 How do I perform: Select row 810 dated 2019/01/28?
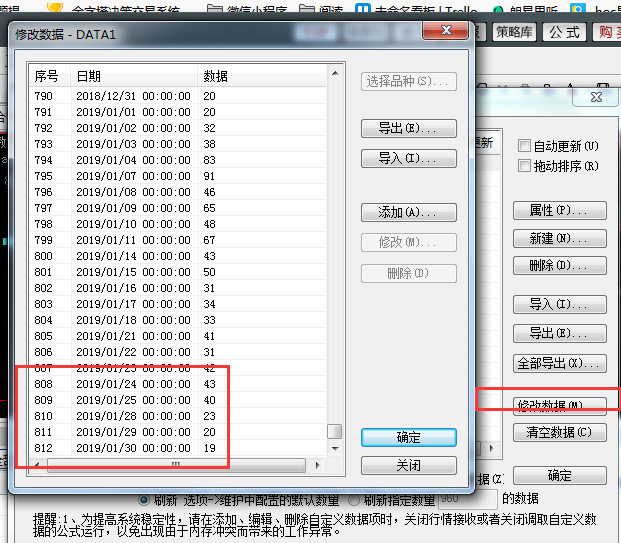tap(178, 416)
